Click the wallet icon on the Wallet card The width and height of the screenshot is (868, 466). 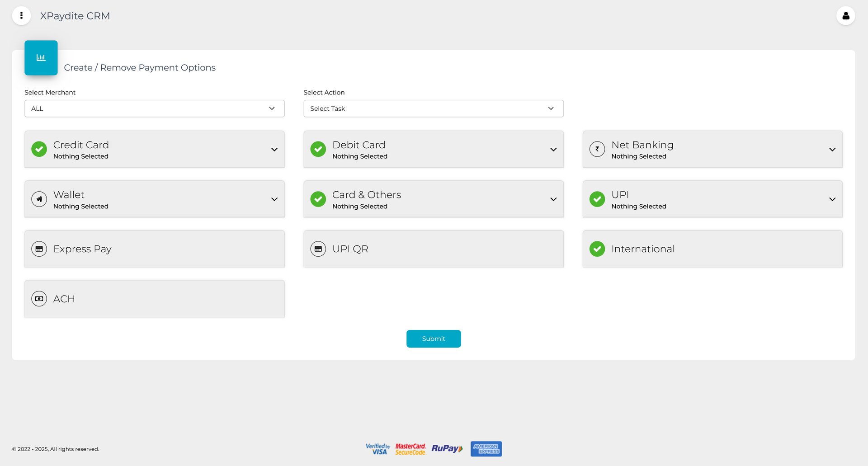click(x=39, y=199)
